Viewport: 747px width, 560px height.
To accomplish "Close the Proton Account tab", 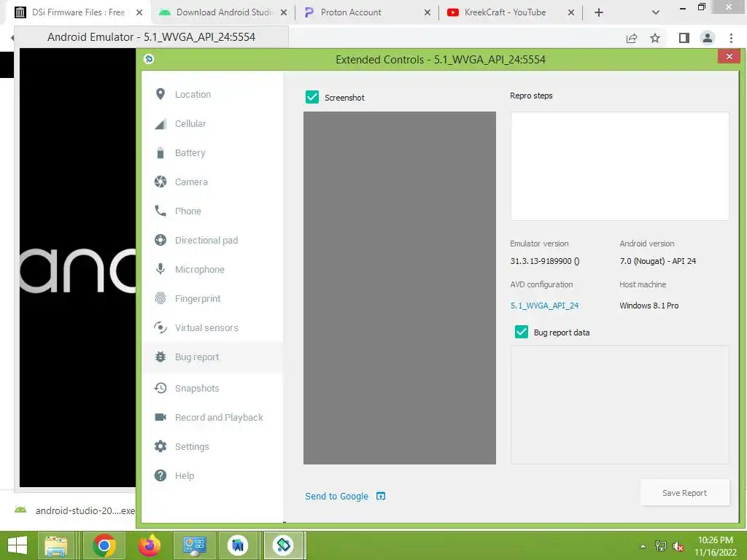I will point(427,12).
